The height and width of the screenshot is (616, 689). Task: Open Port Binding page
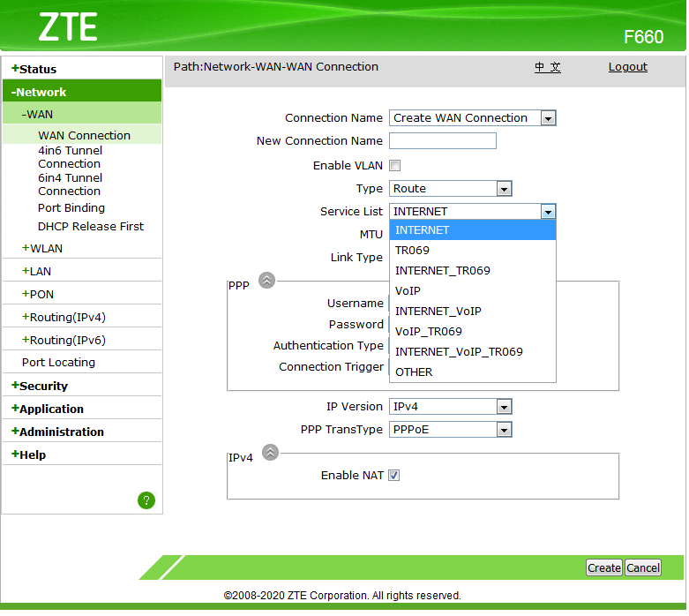[71, 208]
